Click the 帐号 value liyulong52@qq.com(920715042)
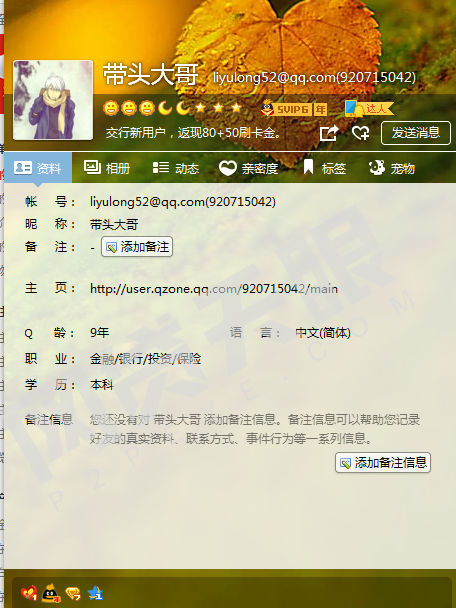Image resolution: width=456 pixels, height=608 pixels. click(183, 202)
